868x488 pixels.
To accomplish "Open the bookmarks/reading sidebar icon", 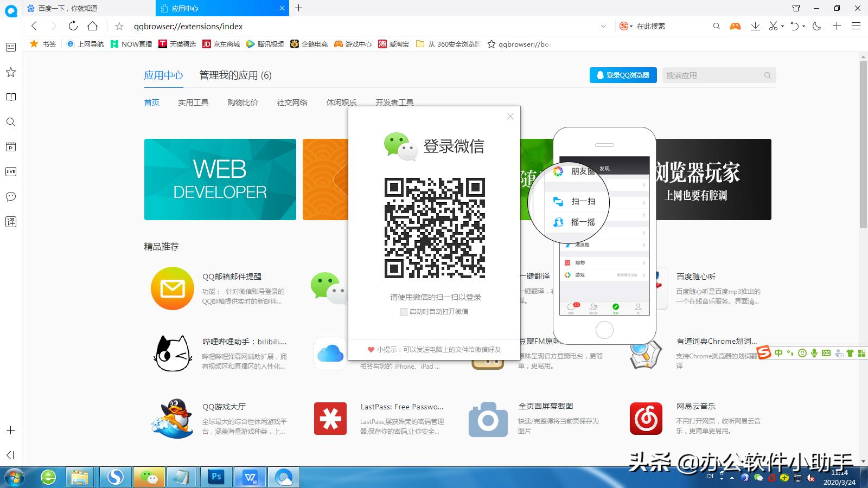I will pyautogui.click(x=11, y=97).
